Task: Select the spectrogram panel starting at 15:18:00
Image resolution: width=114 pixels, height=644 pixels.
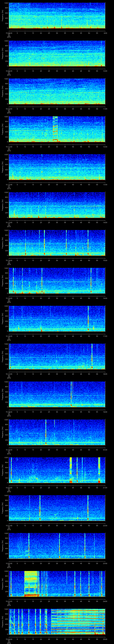Action: click(x=57, y=394)
